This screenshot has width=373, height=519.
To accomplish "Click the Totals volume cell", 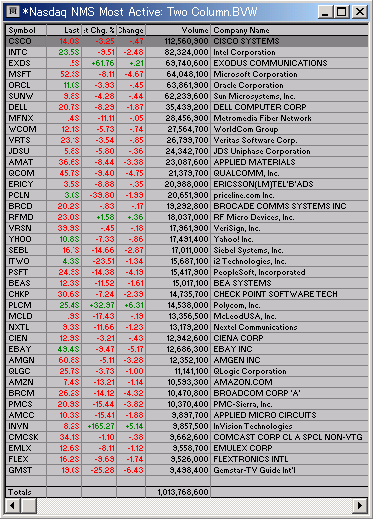I will click(x=178, y=492).
